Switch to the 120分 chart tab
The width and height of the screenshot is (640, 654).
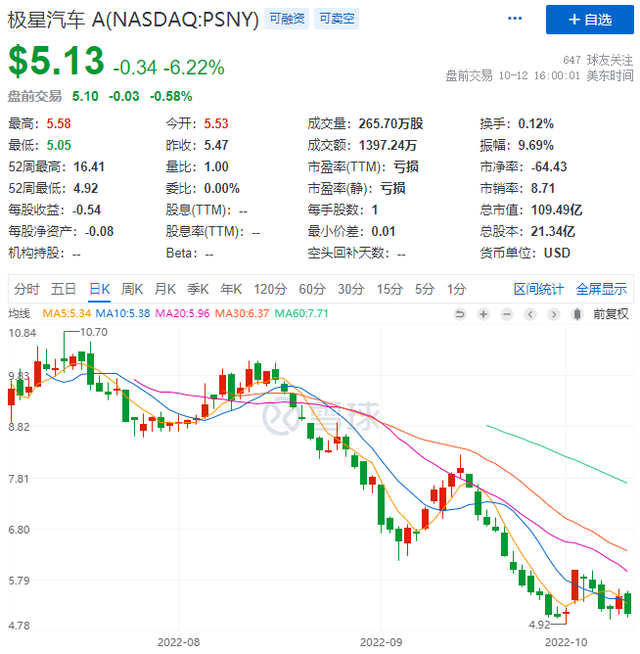[270, 289]
